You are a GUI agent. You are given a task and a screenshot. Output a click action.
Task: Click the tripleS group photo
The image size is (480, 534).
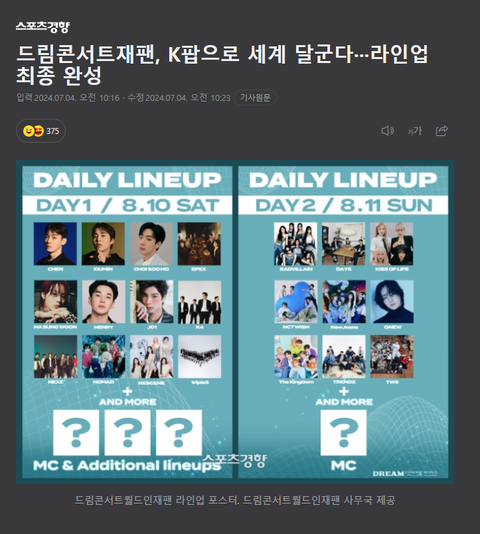200,357
